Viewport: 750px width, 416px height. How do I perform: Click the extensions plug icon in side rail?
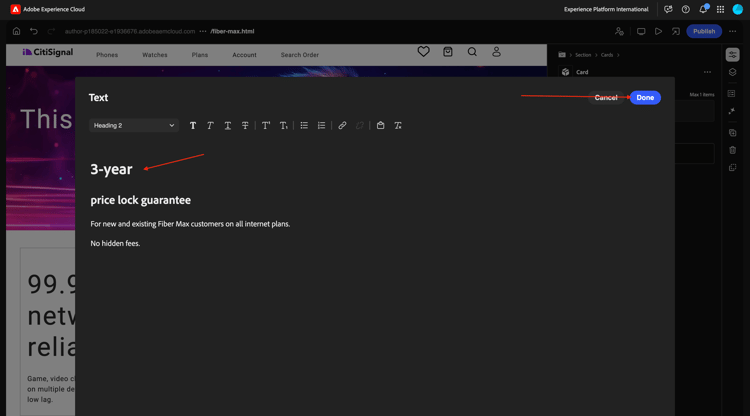click(732, 111)
